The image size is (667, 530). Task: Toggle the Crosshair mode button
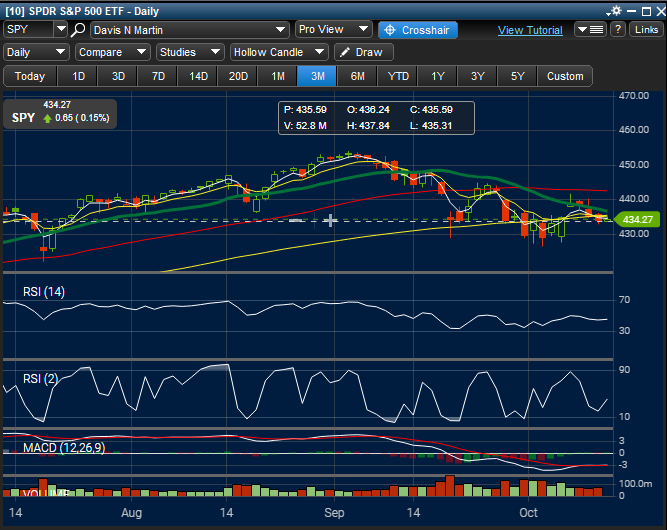point(418,30)
